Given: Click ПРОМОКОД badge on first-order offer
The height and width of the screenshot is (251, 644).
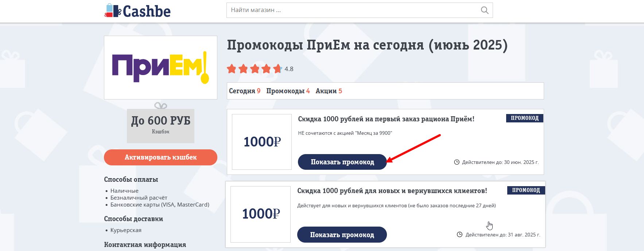Looking at the screenshot, I should 525,118.
